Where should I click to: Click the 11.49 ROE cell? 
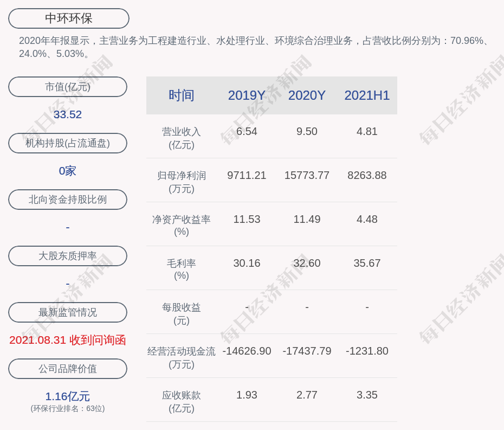point(307,220)
